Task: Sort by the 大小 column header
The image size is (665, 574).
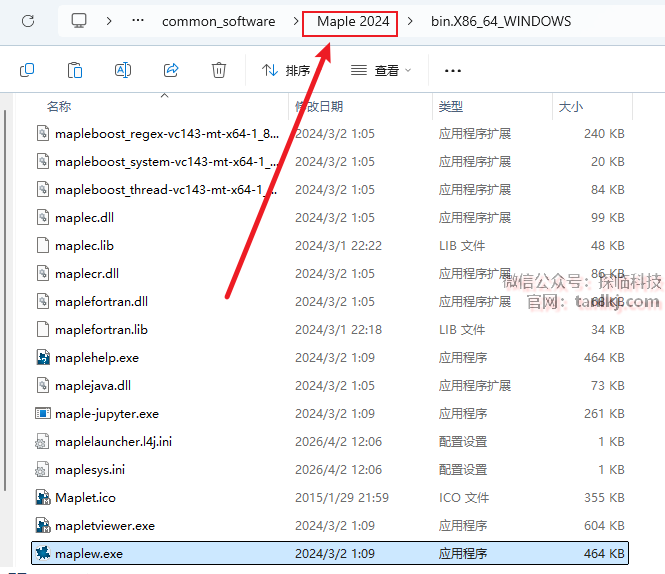Action: pos(571,106)
